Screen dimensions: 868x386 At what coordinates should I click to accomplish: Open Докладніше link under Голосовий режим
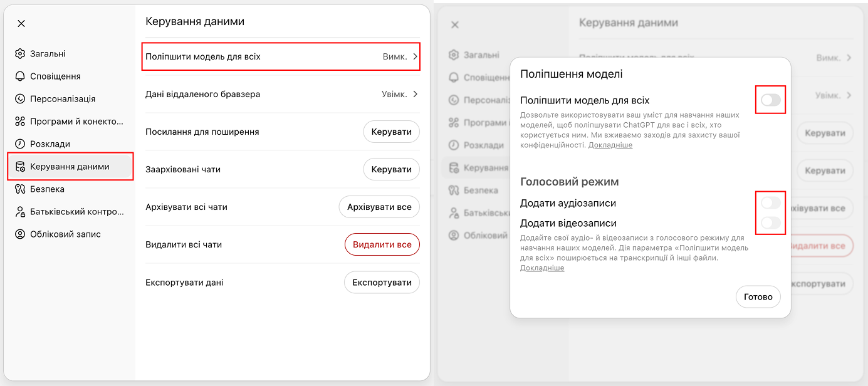(541, 268)
